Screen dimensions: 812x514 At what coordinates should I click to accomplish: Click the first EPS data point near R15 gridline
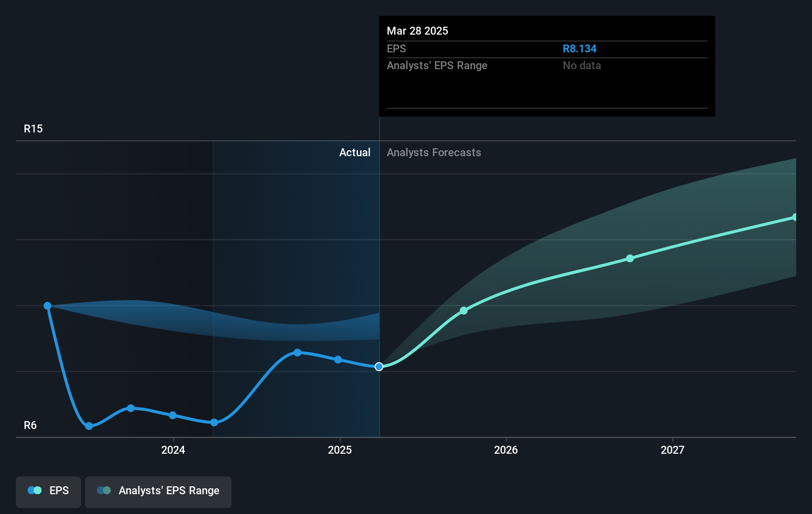[x=47, y=306]
